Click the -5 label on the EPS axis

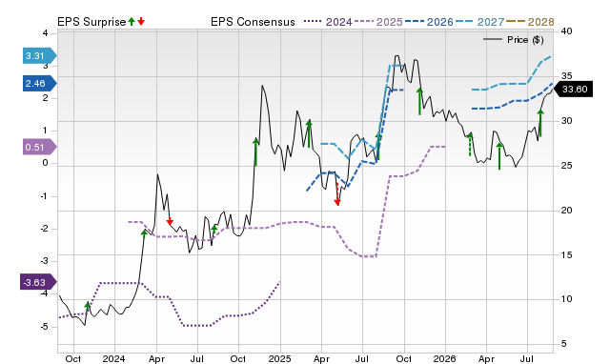[45, 327]
